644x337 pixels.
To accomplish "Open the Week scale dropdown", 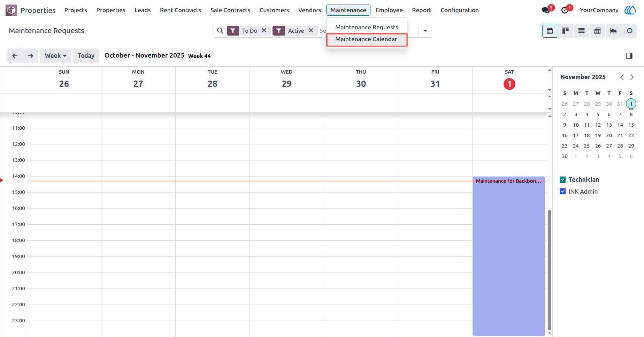I will coord(55,55).
